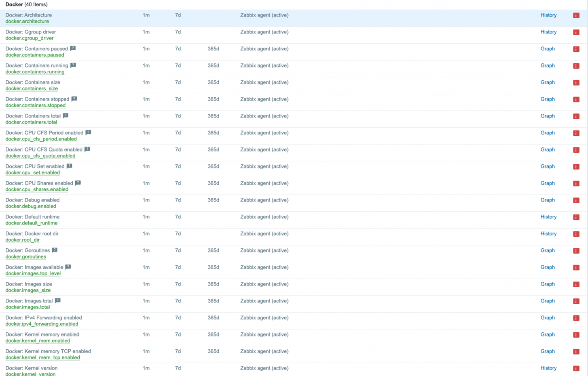Click red info icon for CPU Shares enabled
The height and width of the screenshot is (376, 588).
(576, 184)
